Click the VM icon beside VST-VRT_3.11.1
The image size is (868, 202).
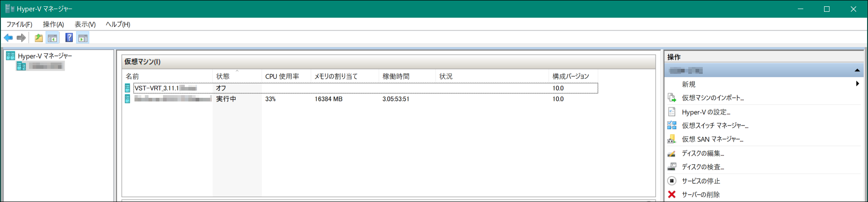(x=128, y=88)
